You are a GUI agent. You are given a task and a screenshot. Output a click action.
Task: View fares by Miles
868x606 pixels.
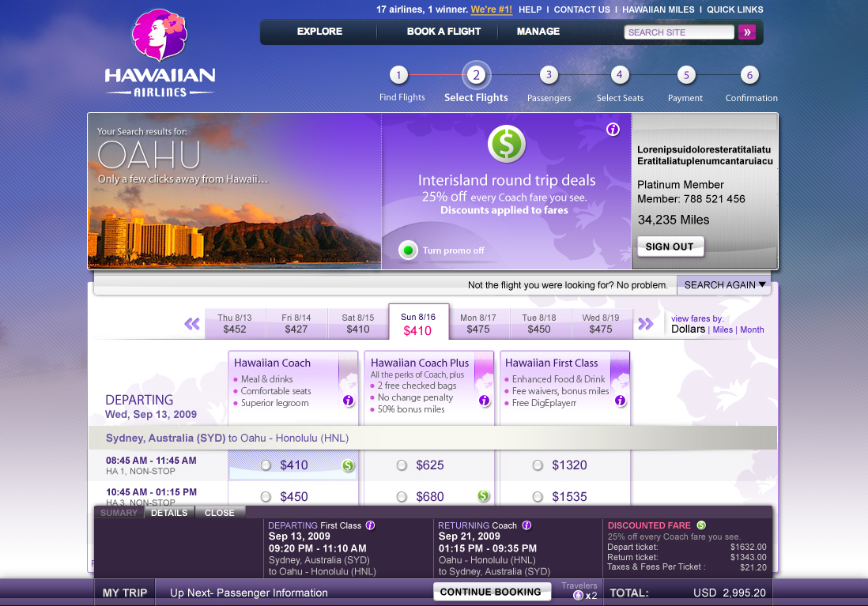coord(723,329)
